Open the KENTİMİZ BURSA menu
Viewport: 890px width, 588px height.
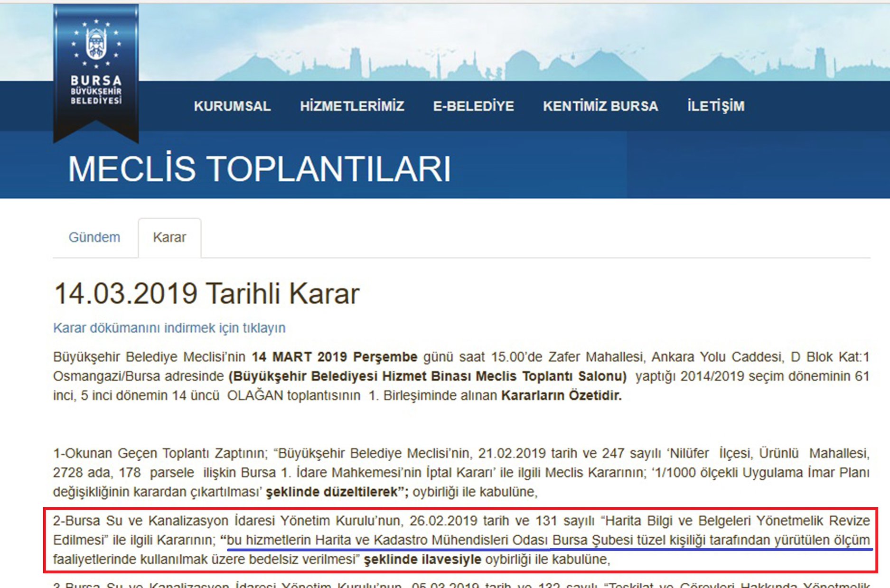point(600,106)
